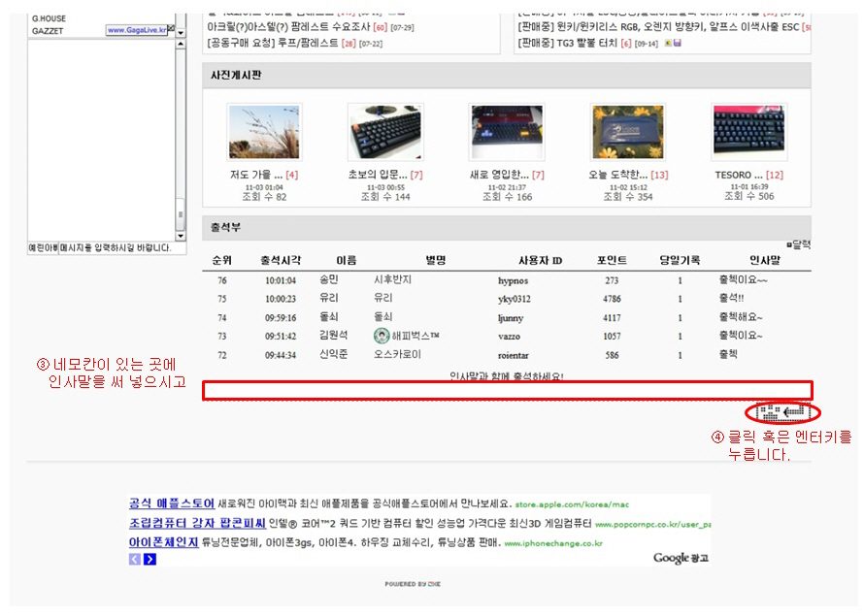This screenshot has height=616, width=864.
Task: Open the TESORO keyboard photo thumbnail
Action: [749, 132]
